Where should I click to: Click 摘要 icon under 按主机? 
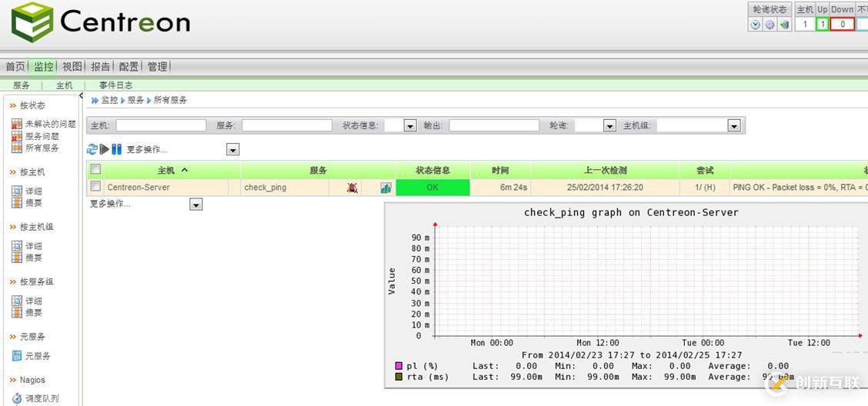point(17,202)
